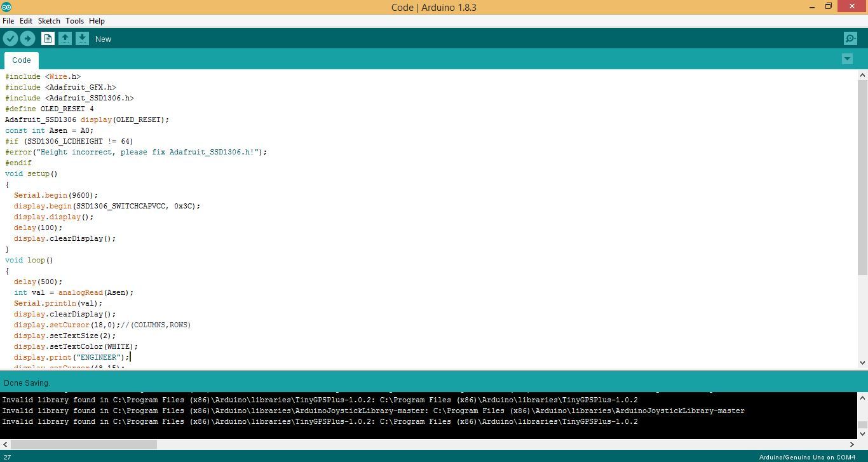The image size is (868, 462).
Task: Open the Edit menu
Action: pyautogui.click(x=25, y=20)
